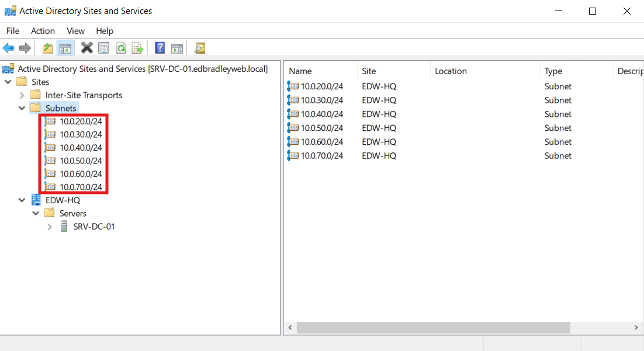
Task: Open the Action menu
Action: pyautogui.click(x=43, y=31)
